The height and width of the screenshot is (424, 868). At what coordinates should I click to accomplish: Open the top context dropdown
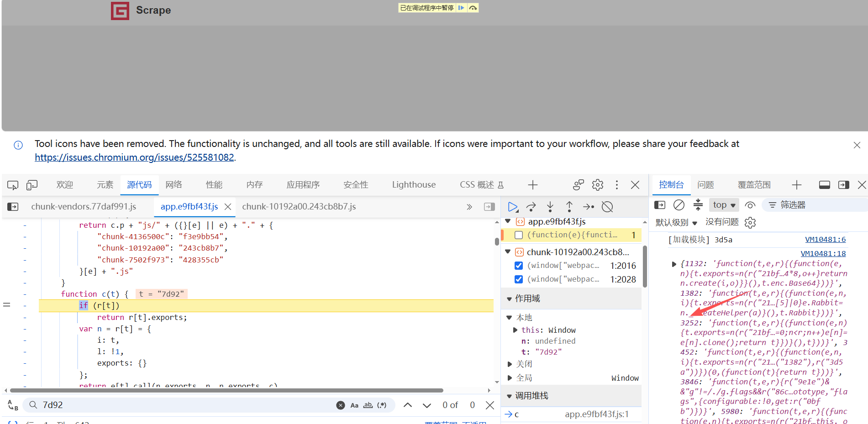(x=724, y=205)
